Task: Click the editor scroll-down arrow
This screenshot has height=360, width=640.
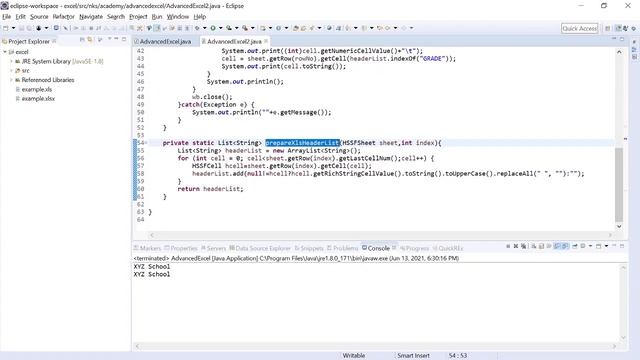Action: [x=619, y=227]
